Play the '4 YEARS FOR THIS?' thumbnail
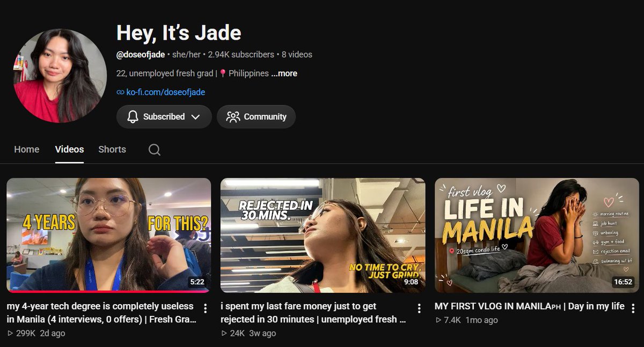This screenshot has height=347, width=644. pos(108,235)
